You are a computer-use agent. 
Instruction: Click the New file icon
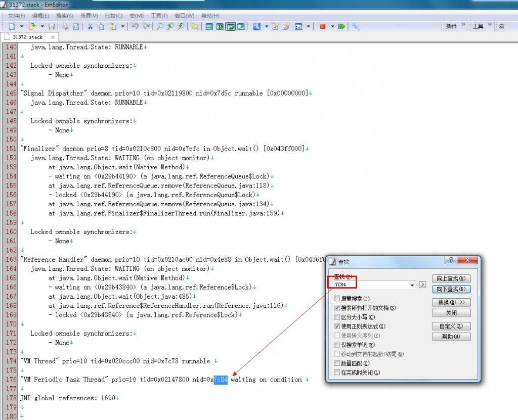tap(12, 26)
